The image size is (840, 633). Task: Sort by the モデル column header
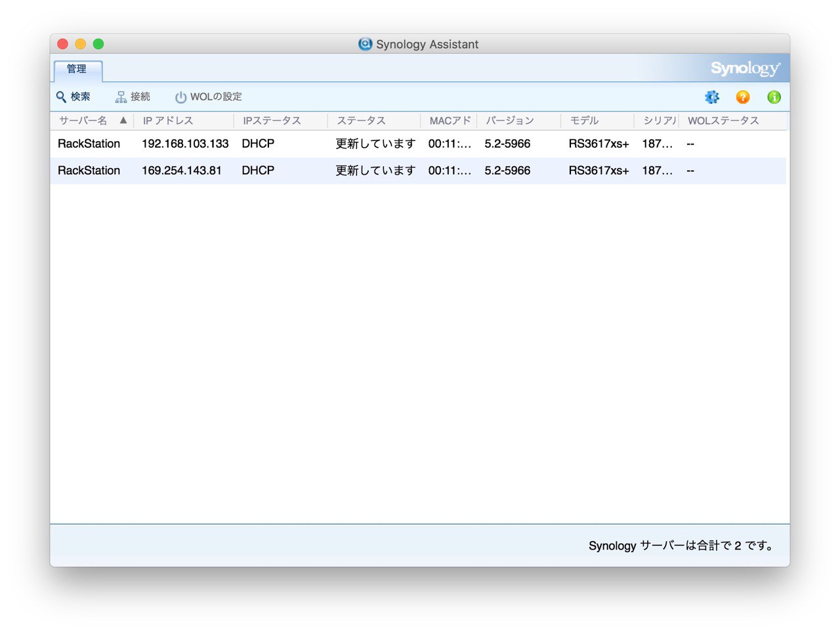click(x=597, y=121)
